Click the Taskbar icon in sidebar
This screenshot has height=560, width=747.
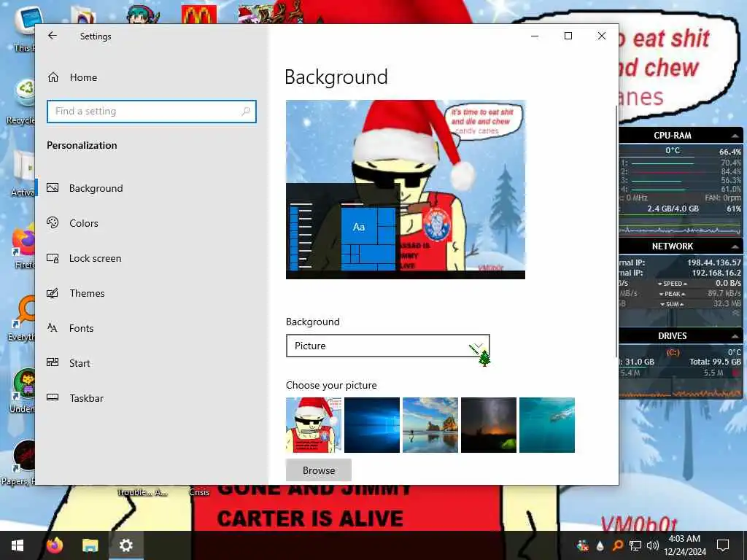coord(53,397)
